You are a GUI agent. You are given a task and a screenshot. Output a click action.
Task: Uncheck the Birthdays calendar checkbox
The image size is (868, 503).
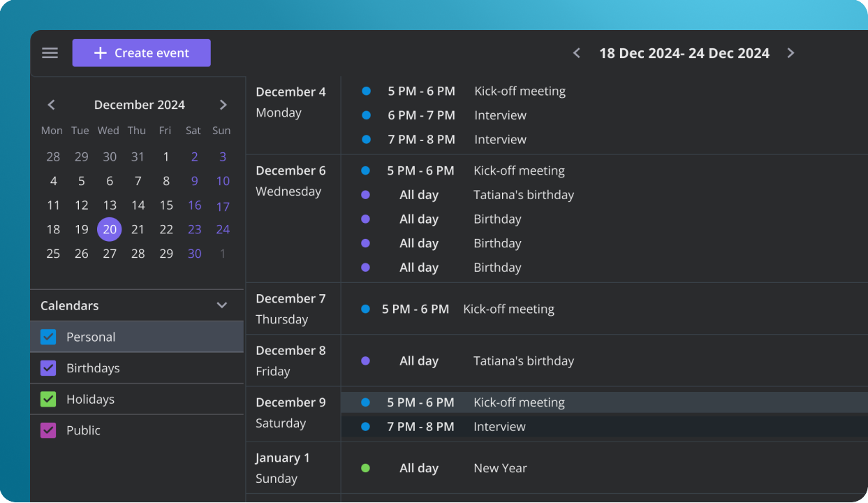pyautogui.click(x=48, y=368)
